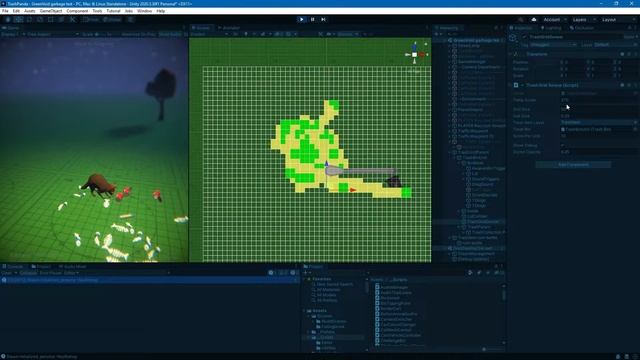
Task: Toggle the GameObject active checkbox in Inspector
Action: click(x=524, y=37)
